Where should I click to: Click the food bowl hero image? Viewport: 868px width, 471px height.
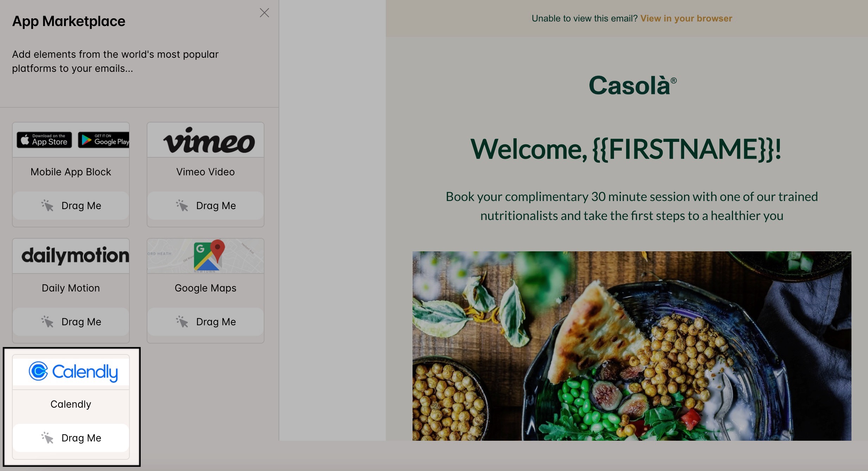pos(632,346)
